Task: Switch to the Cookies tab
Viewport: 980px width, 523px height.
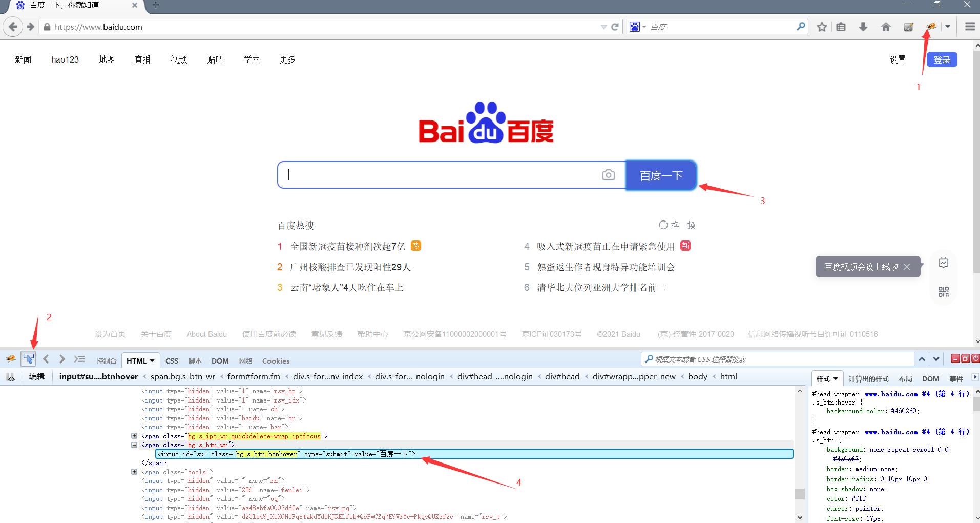Action: 276,361
